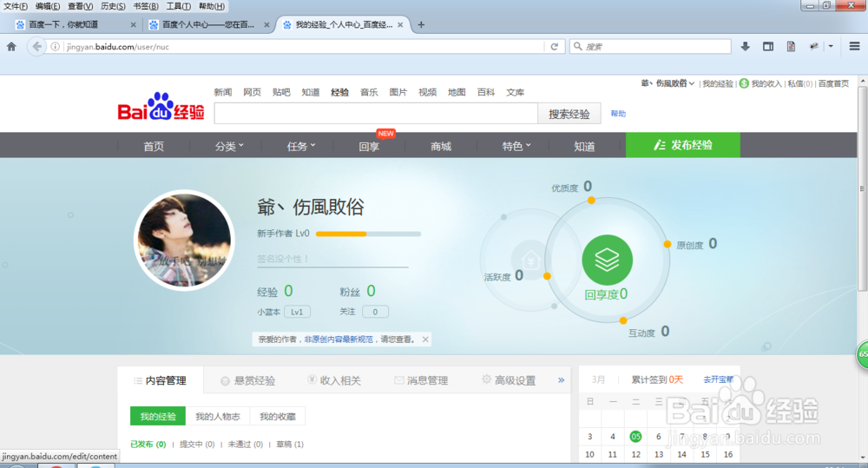Screen dimensions: 868x468
Task: Click the Baidu 经验 logo
Action: [161, 107]
